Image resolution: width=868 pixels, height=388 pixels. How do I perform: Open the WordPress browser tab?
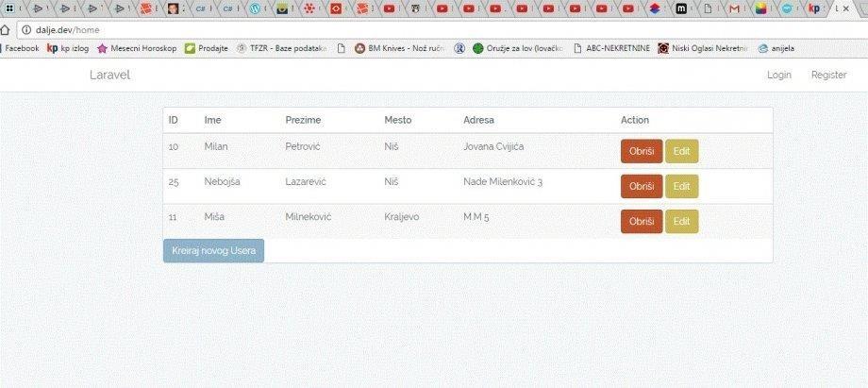[255, 8]
